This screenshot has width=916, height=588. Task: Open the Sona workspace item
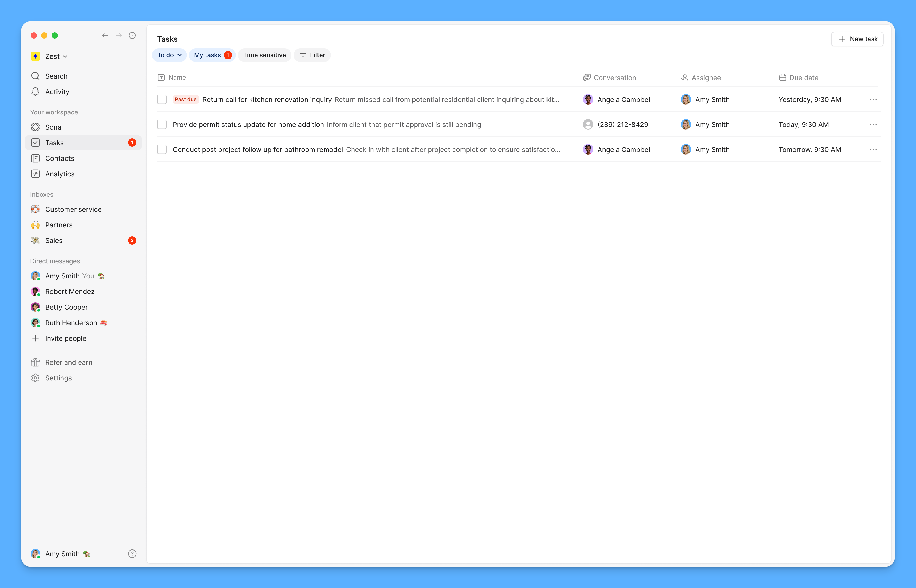83,127
